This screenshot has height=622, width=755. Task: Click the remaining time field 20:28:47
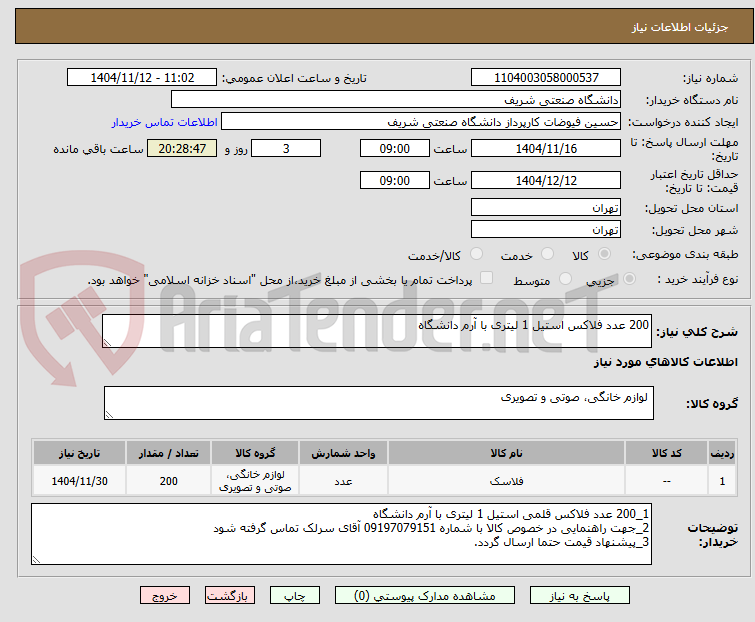pyautogui.click(x=182, y=148)
